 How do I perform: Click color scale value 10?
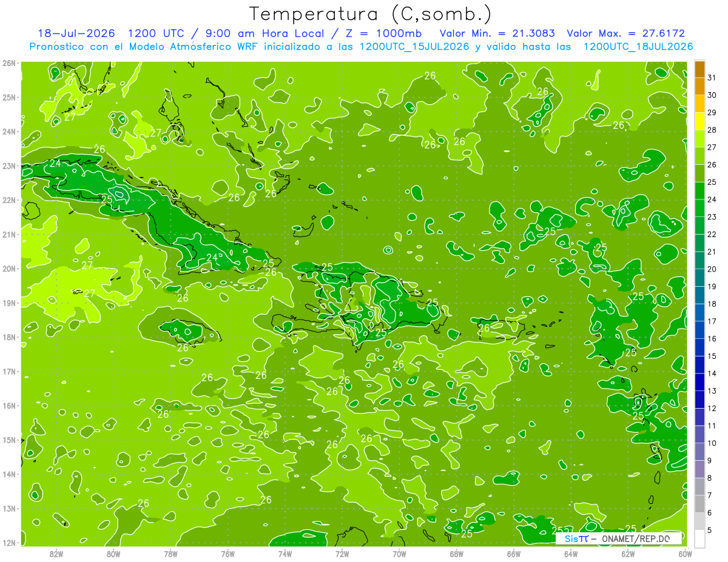point(712,443)
